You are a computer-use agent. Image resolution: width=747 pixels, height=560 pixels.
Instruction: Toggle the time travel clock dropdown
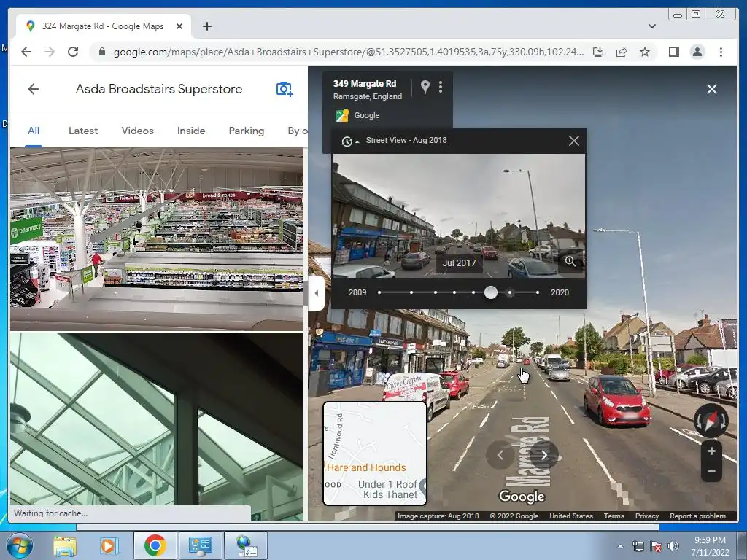(349, 141)
